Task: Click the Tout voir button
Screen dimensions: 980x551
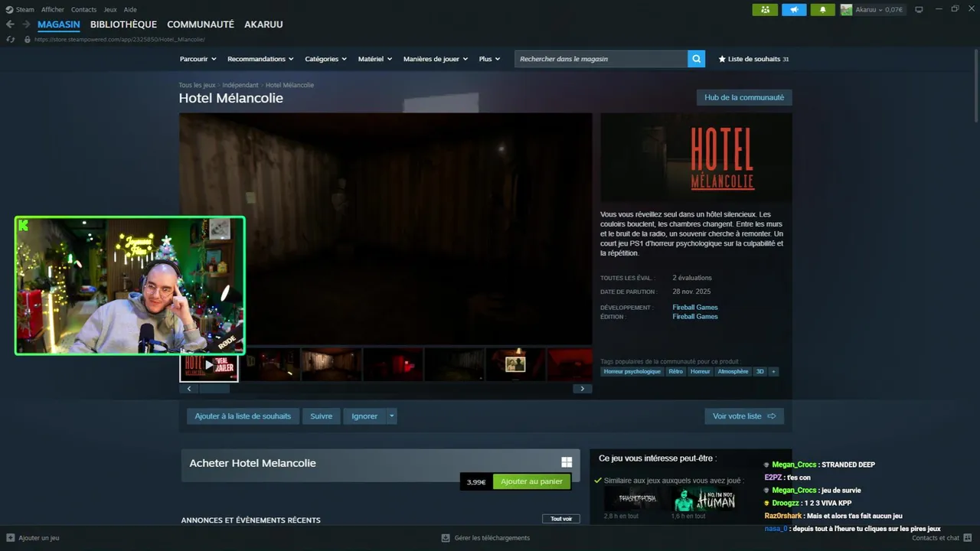Action: click(x=561, y=519)
